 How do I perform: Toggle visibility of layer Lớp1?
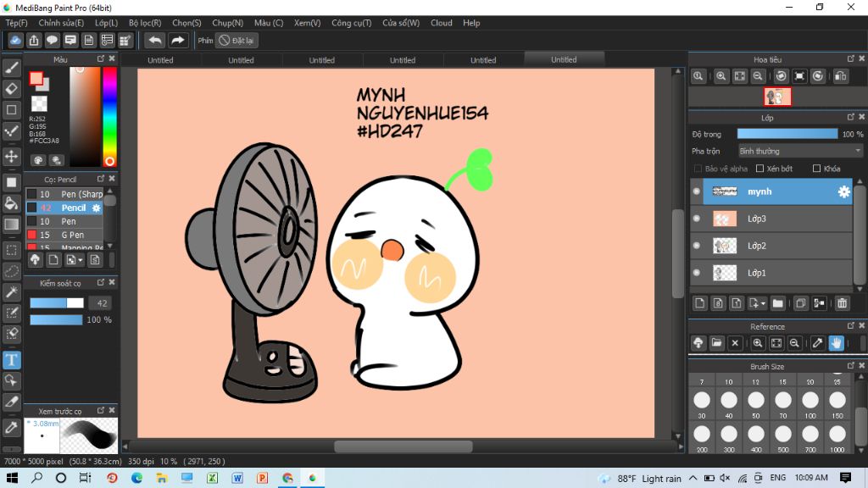click(697, 273)
